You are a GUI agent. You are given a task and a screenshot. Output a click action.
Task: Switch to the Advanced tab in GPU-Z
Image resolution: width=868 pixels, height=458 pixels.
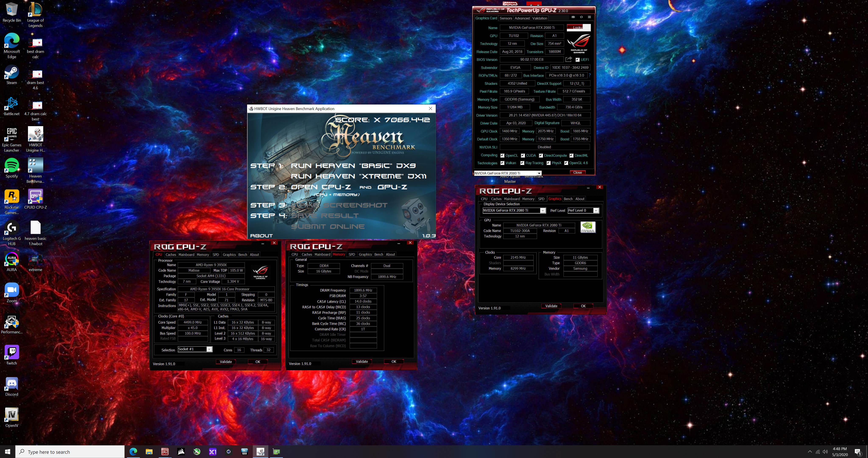point(522,18)
